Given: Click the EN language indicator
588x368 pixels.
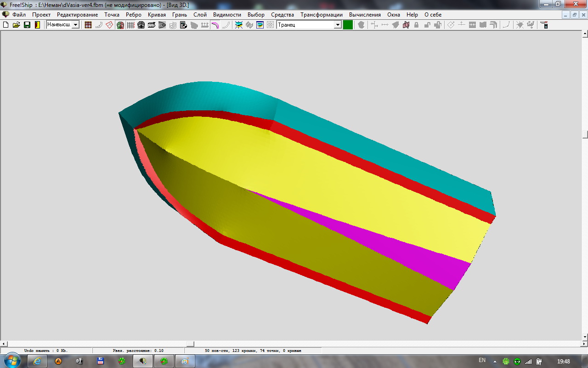Looking at the screenshot, I should tap(482, 361).
